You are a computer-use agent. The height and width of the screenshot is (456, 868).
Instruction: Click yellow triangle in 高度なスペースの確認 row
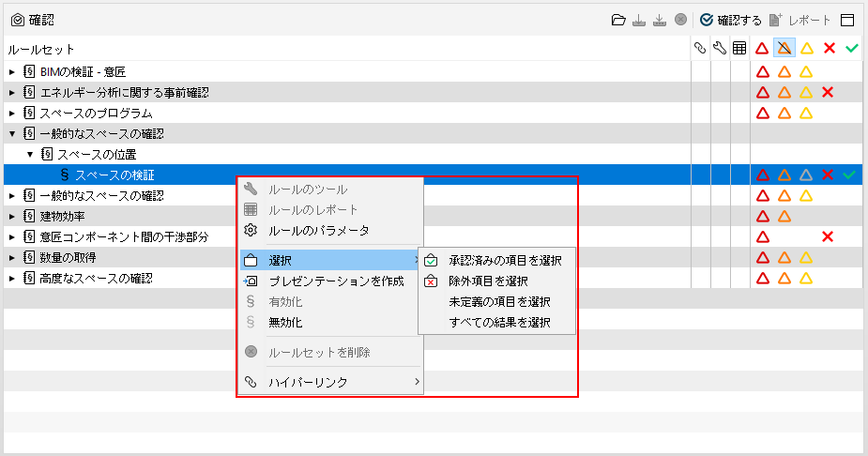pos(806,279)
